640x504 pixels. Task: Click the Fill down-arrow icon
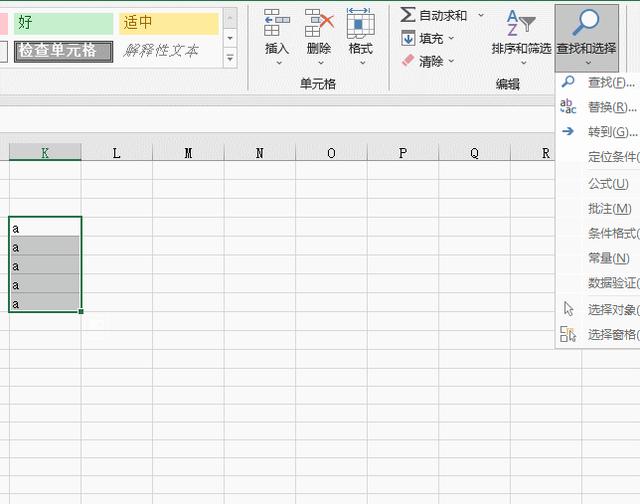[x=408, y=38]
